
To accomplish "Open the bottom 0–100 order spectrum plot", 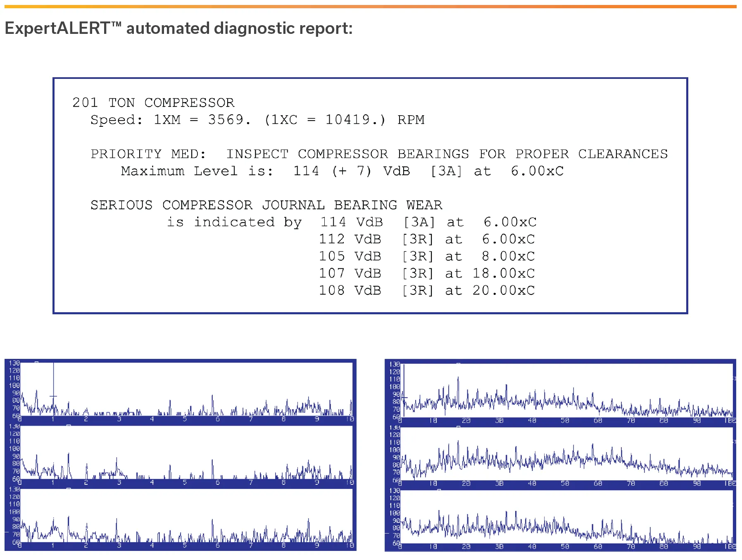I will tap(567, 517).
